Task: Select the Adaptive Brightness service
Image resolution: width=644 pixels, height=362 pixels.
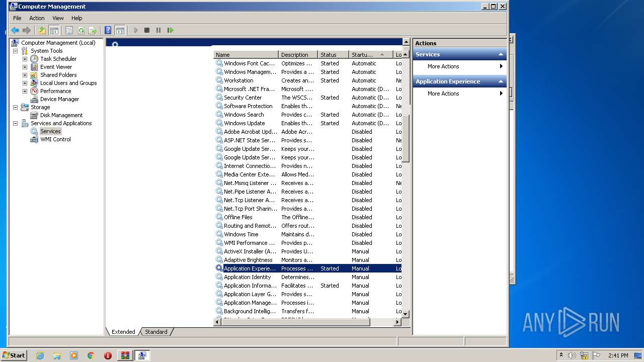Action: coord(308,260)
